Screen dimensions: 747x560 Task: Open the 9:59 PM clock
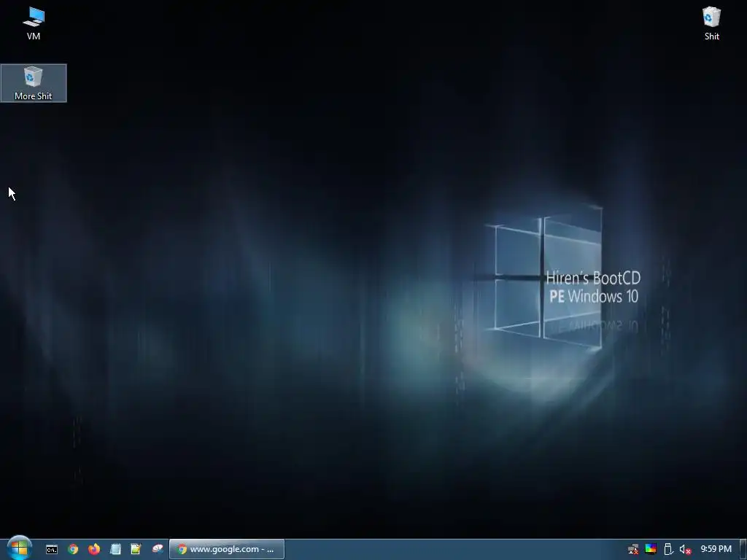tap(716, 549)
